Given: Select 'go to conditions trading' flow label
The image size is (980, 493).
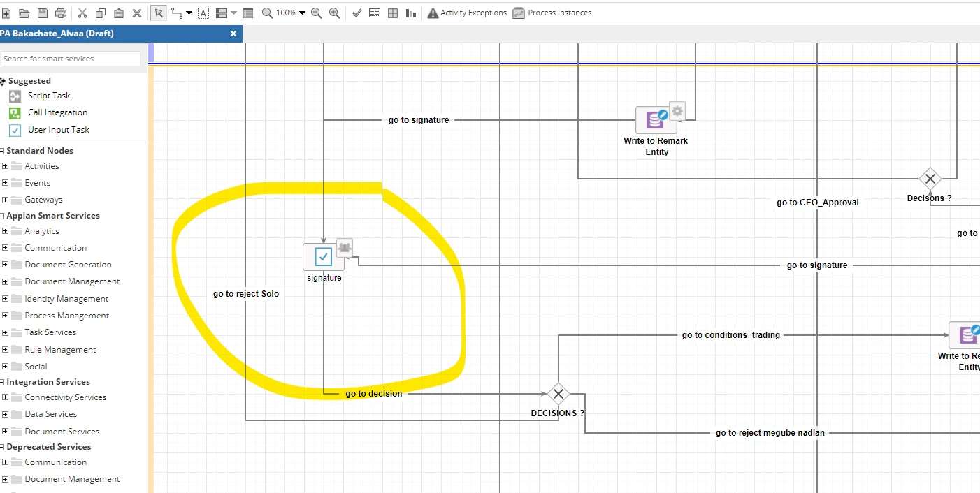Looking at the screenshot, I should [x=731, y=335].
